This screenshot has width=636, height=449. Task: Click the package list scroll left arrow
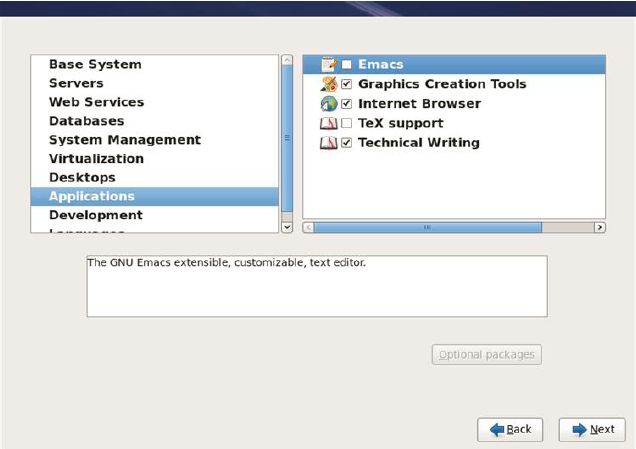coord(308,227)
